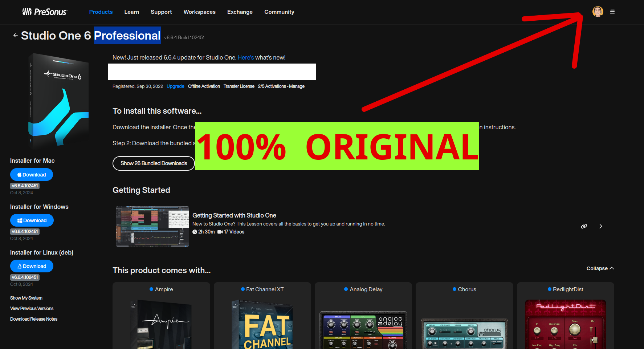Go to Workspaces
This screenshot has height=349, width=644.
tap(200, 12)
